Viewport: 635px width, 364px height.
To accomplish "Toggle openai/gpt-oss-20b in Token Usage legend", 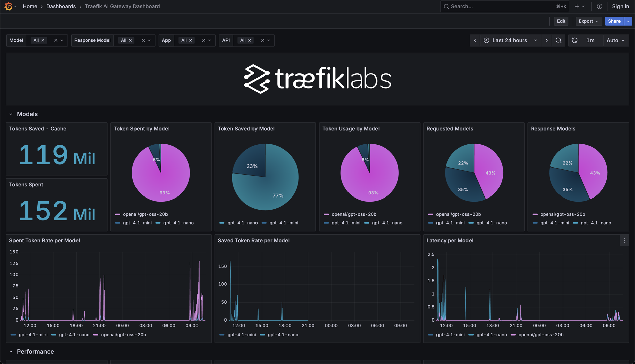I will click(x=354, y=214).
